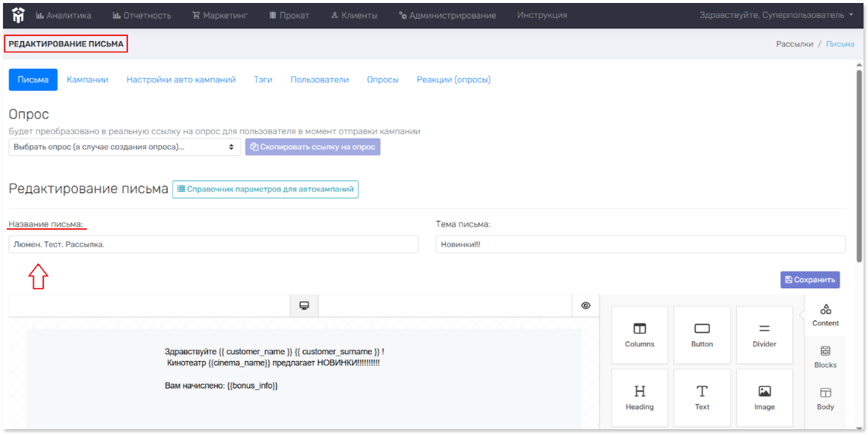Open Справочник параметров для автокампаний

(265, 189)
